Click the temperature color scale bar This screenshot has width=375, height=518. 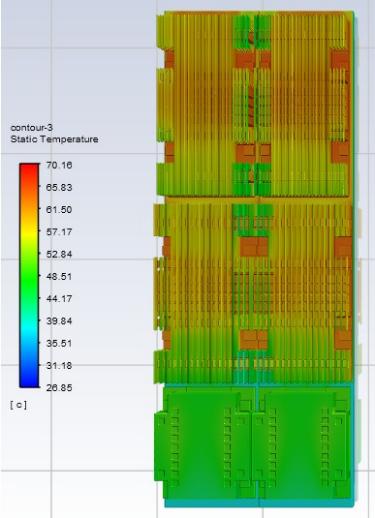29,275
